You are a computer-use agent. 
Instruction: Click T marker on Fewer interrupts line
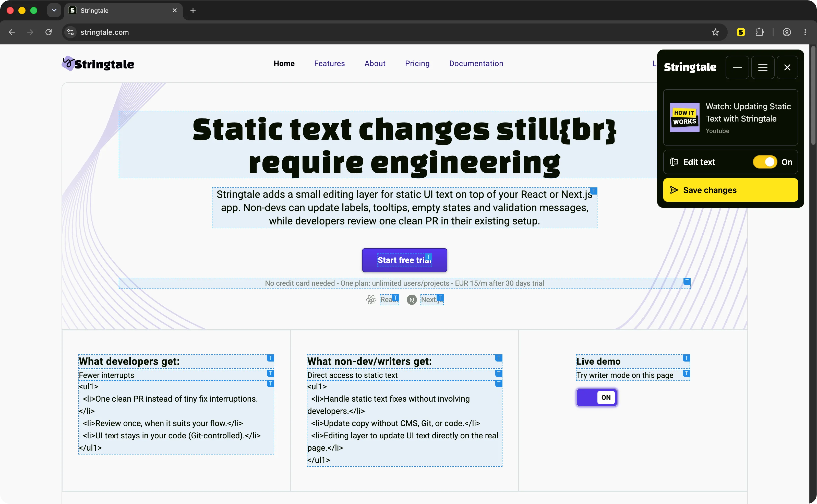coord(270,373)
